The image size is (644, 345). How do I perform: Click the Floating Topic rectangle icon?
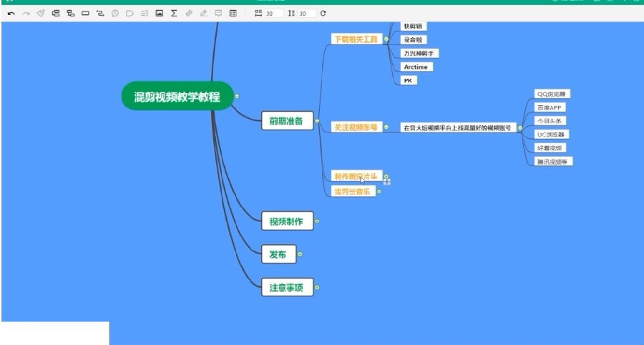pyautogui.click(x=85, y=13)
